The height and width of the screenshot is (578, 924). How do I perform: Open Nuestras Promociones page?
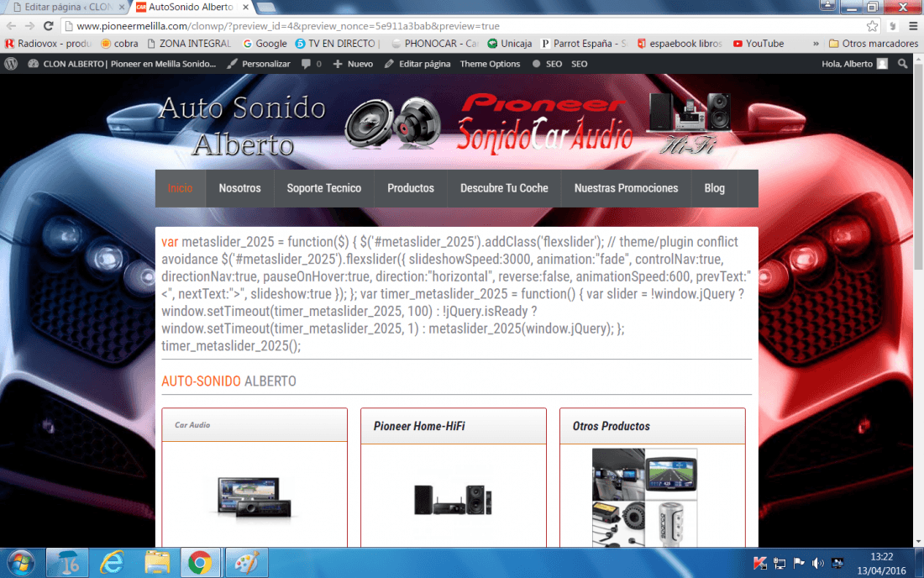click(627, 188)
